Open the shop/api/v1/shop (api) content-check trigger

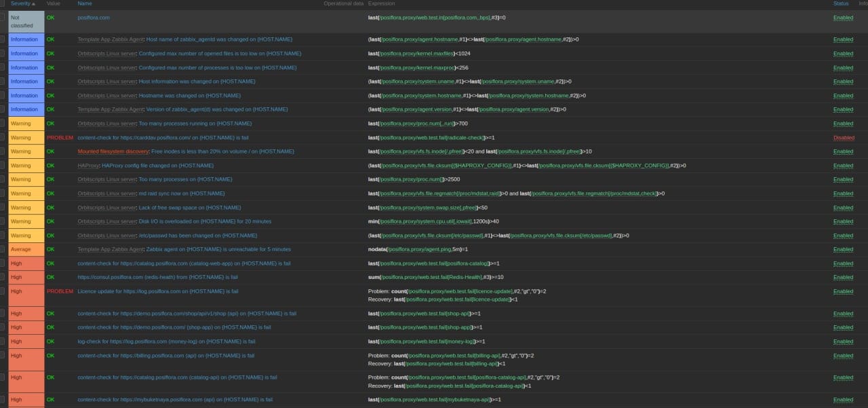pyautogui.click(x=187, y=314)
